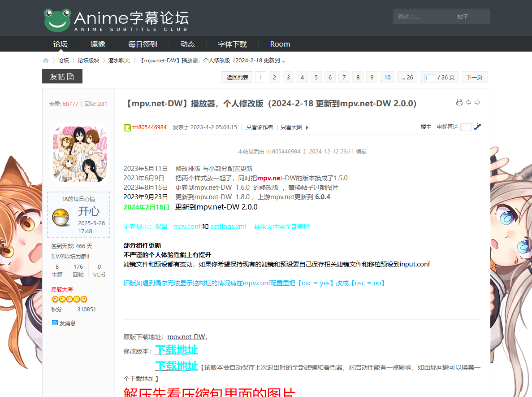Viewport: 532px width, 397px height.
Task: Click the 发帖 new post button
Action: [62, 76]
